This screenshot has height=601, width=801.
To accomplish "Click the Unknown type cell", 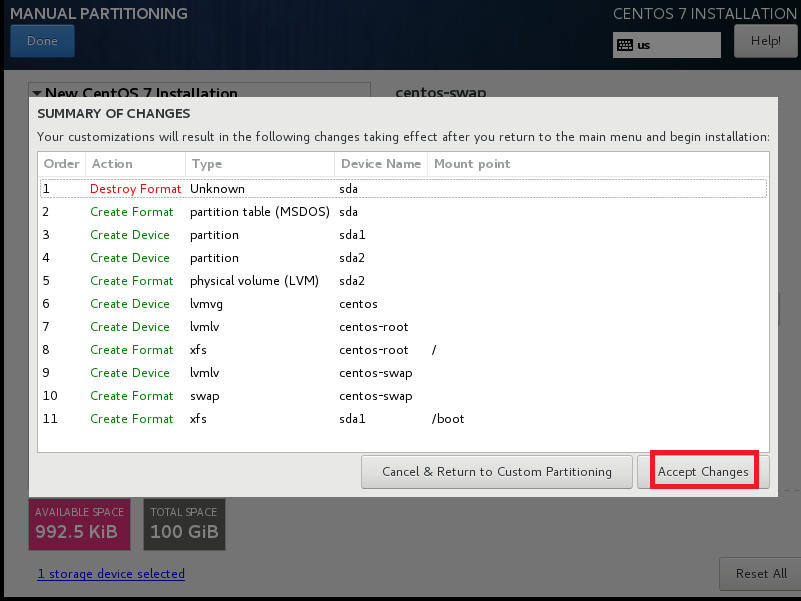I will [x=217, y=189].
